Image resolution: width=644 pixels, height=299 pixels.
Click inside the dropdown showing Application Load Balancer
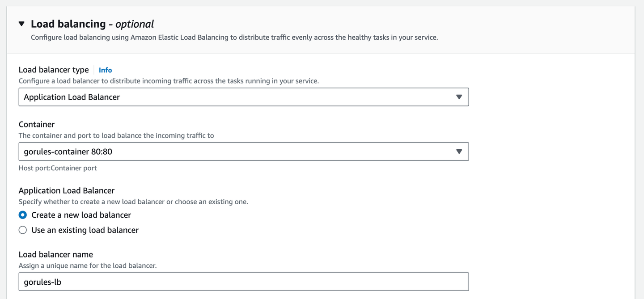point(224,97)
